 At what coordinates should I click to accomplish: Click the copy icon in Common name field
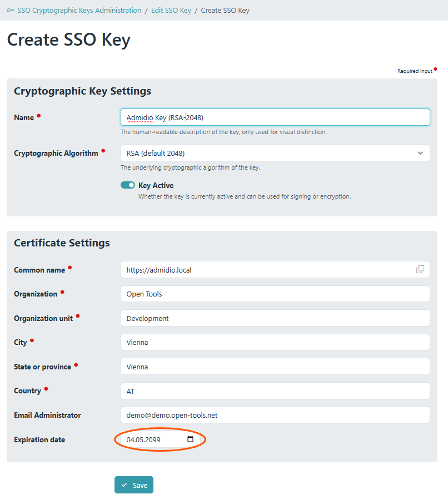(x=420, y=269)
